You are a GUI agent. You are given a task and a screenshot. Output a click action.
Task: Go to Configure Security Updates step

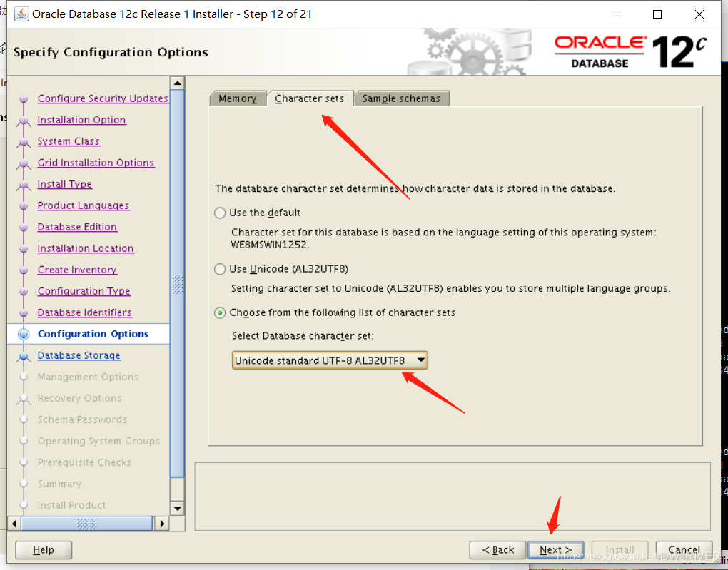tap(103, 98)
